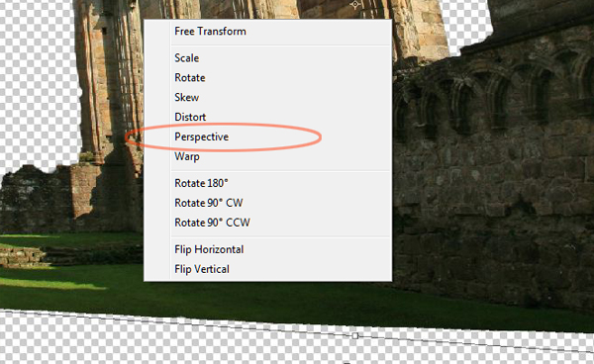Click the bottom-middle transform handle

pyautogui.click(x=355, y=335)
